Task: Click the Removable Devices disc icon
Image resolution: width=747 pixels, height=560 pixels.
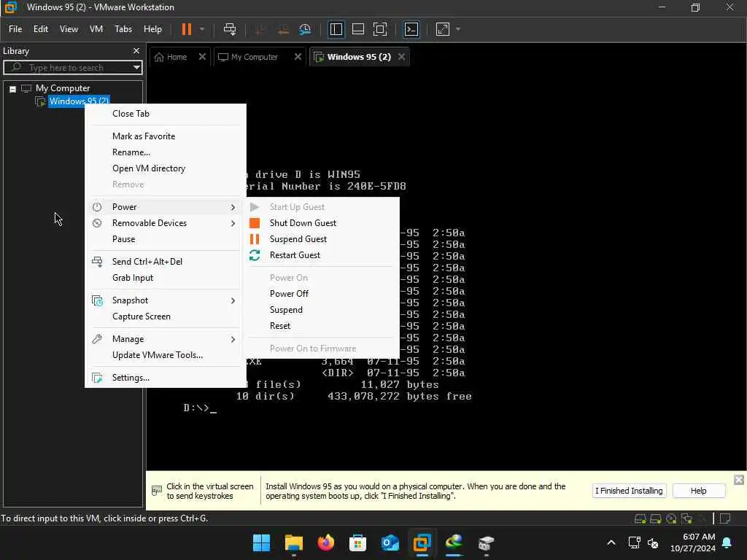Action: coord(97,223)
